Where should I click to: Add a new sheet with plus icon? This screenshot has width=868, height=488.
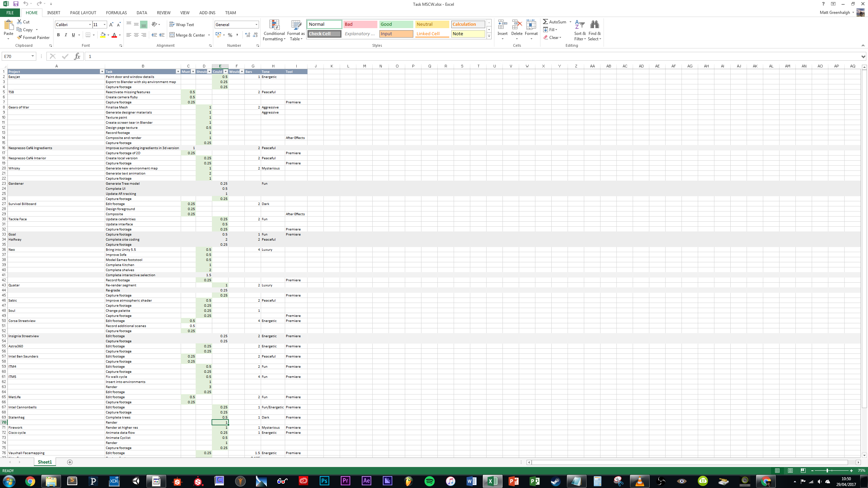(x=70, y=462)
